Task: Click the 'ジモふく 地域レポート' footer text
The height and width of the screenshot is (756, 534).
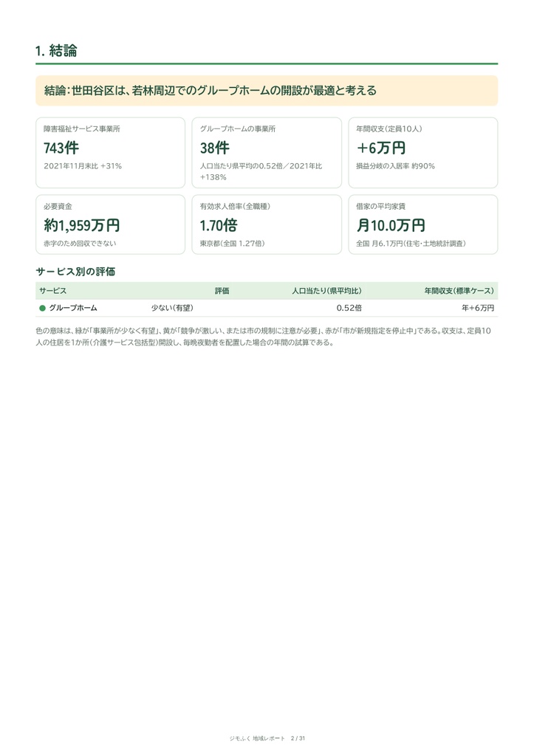Action: click(257, 738)
